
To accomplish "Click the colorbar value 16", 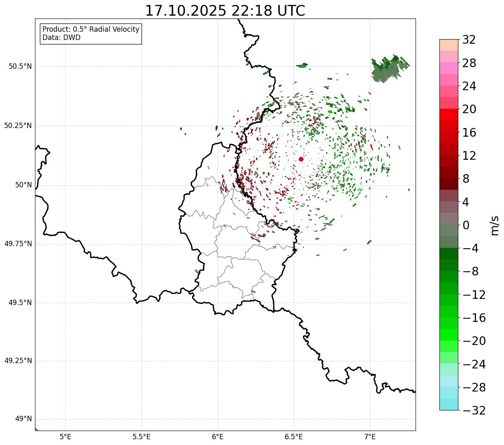I will click(469, 133).
